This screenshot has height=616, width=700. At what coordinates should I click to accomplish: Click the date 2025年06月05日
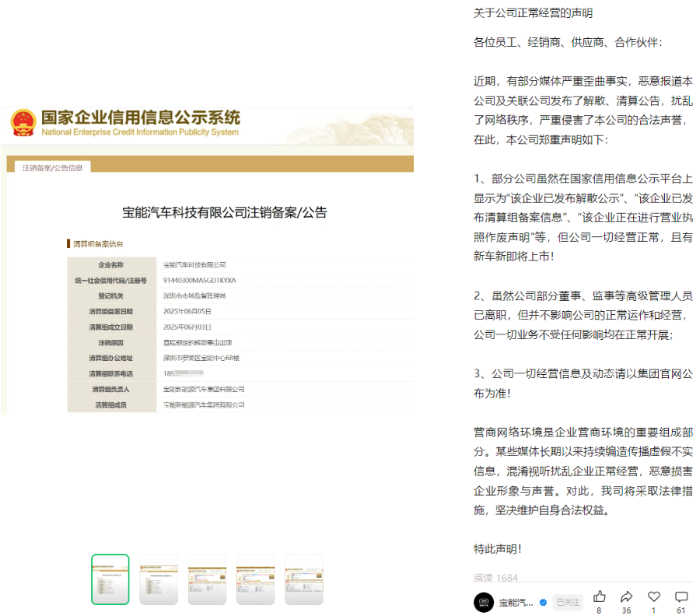[187, 311]
